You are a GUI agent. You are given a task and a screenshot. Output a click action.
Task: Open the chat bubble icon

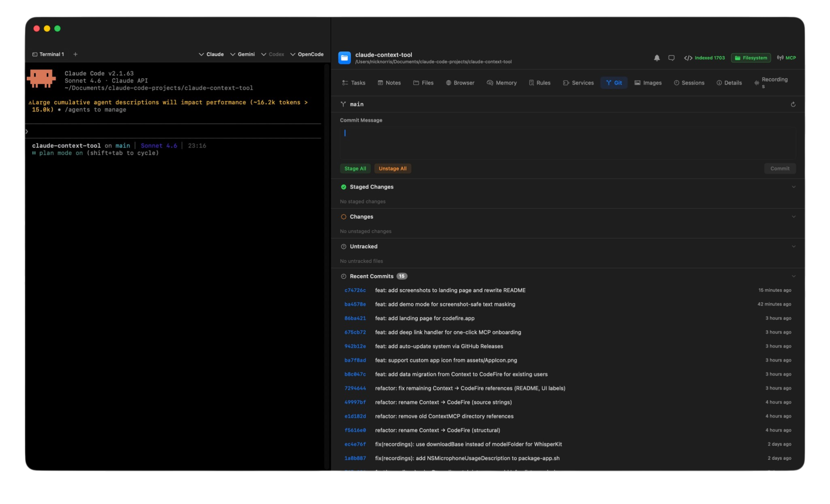(x=671, y=58)
